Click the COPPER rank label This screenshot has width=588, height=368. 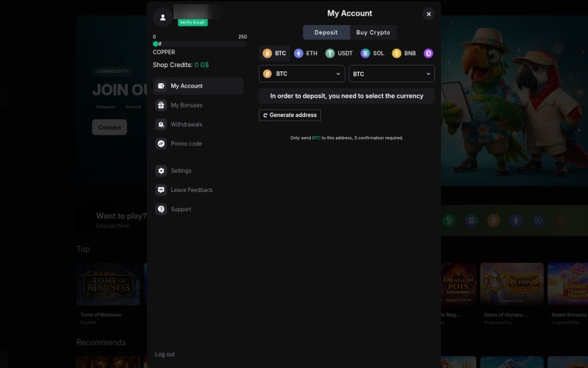coord(164,52)
